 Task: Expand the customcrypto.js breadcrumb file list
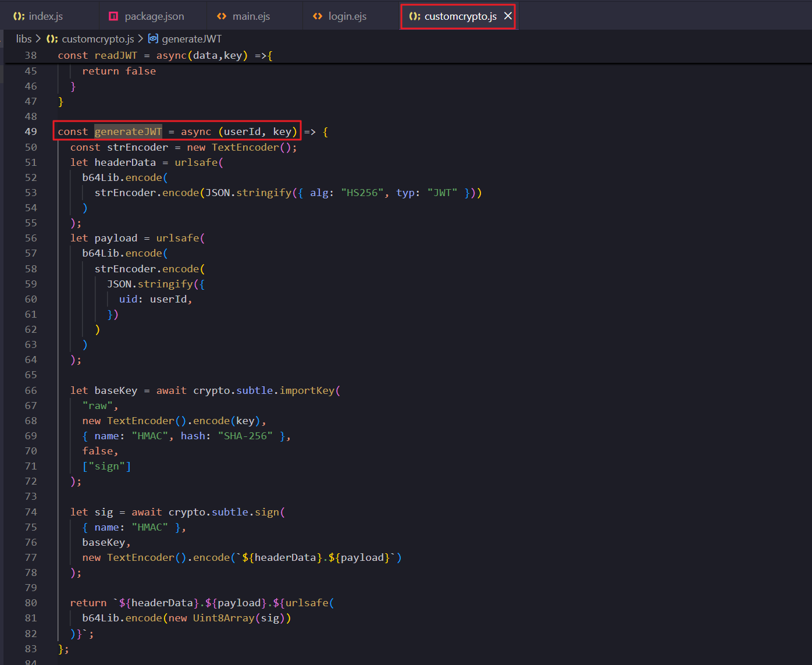[x=98, y=39]
